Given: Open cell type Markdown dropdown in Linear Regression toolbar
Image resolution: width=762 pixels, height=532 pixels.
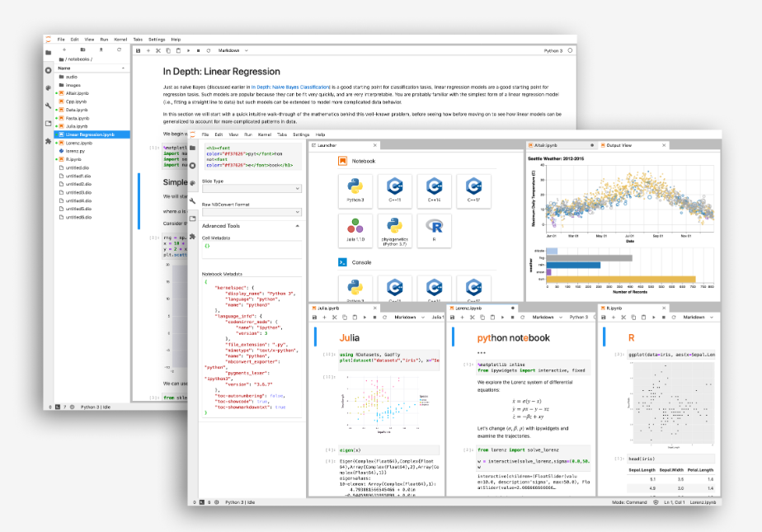Looking at the screenshot, I should 233,50.
